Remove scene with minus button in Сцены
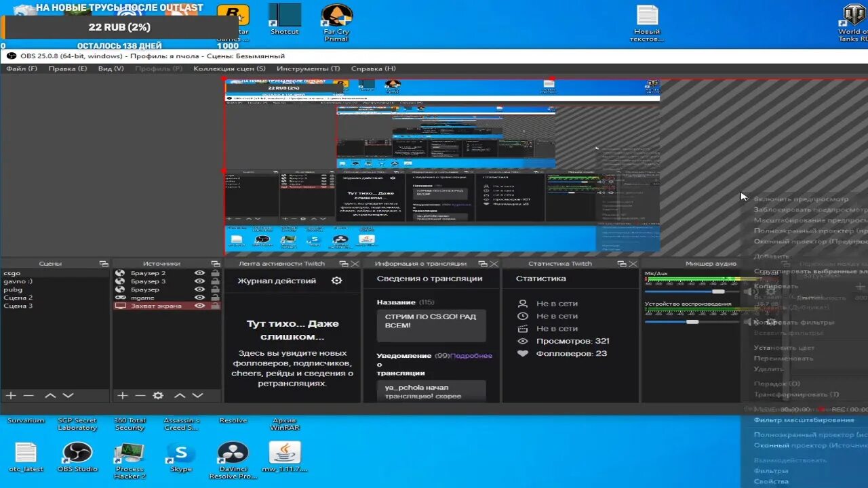868x488 pixels. click(x=28, y=395)
